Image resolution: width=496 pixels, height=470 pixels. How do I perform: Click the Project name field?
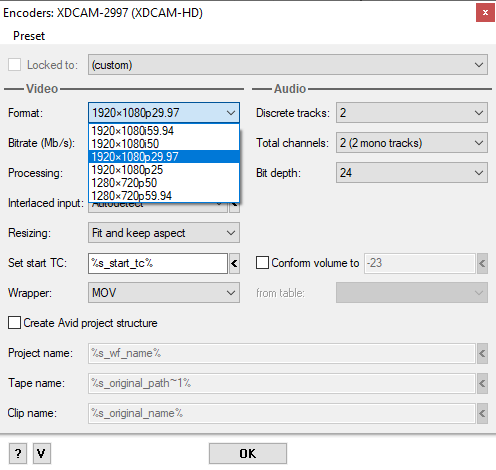(281, 353)
